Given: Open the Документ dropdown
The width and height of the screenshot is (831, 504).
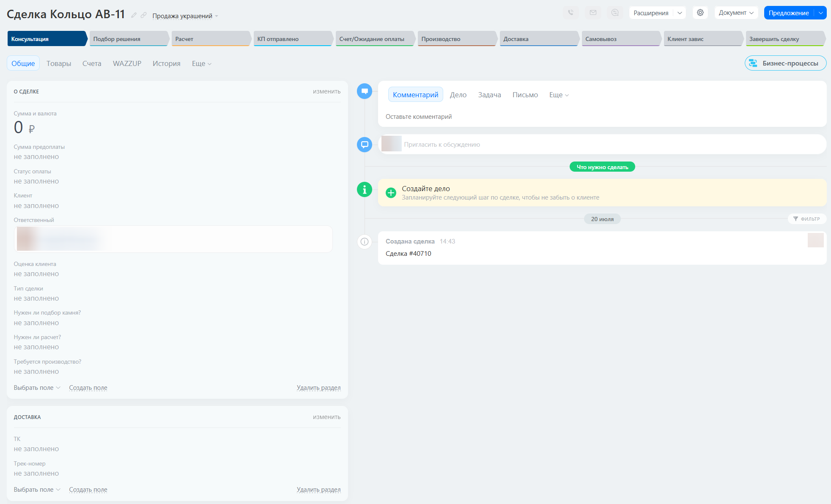Looking at the screenshot, I should pyautogui.click(x=736, y=13).
